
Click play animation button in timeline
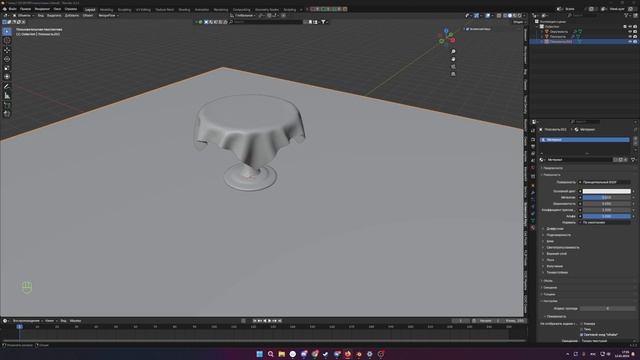(269, 321)
